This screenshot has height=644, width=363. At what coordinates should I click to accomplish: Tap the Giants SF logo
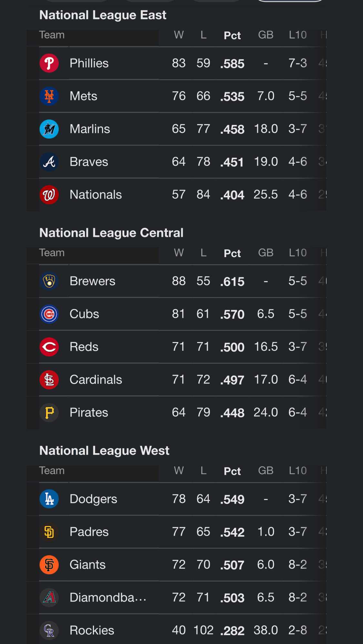pos(49,565)
